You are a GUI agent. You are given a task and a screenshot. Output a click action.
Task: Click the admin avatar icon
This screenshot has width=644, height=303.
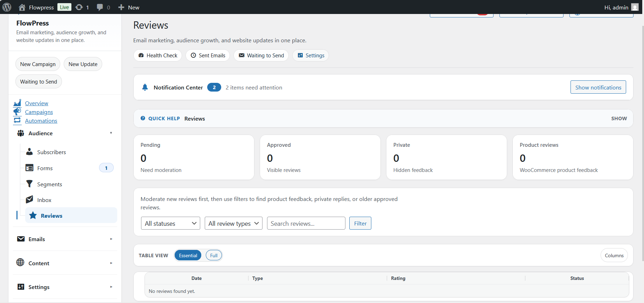coord(635,7)
